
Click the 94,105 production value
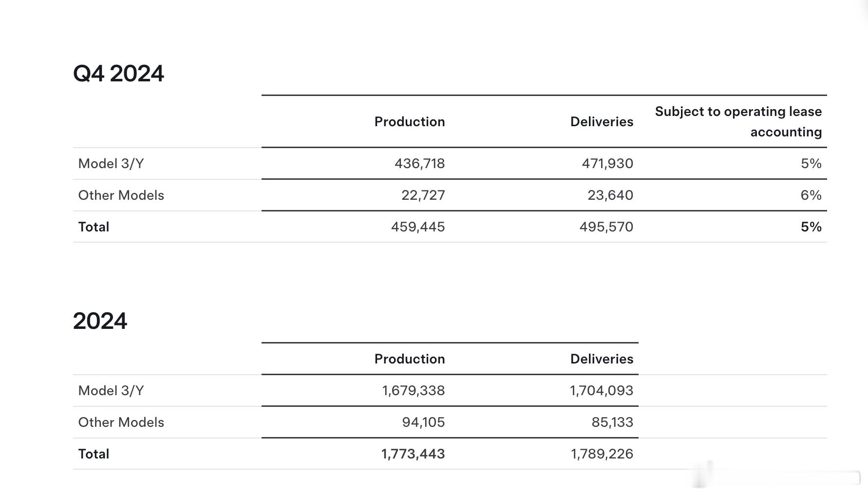(423, 422)
